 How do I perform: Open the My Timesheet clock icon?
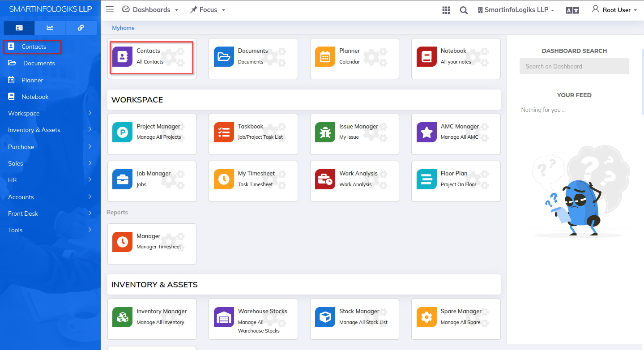click(x=224, y=179)
